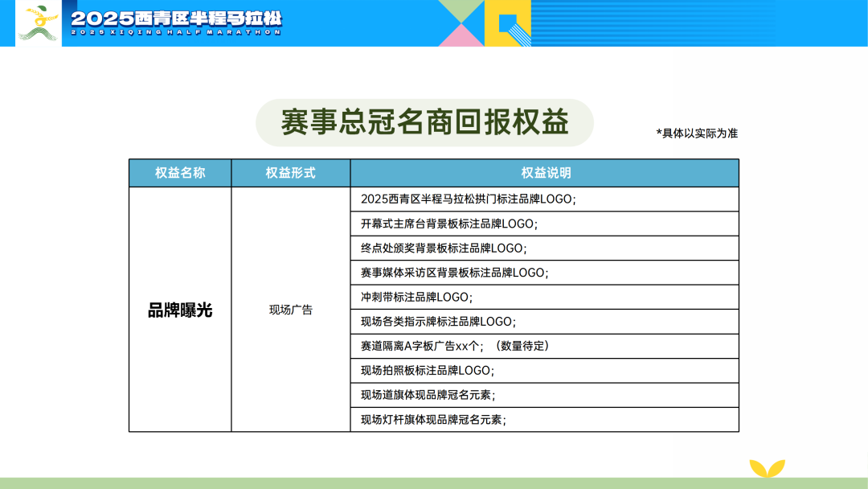Image resolution: width=868 pixels, height=489 pixels.
Task: Click the yellow leaf icon at bottom right
Action: [766, 468]
